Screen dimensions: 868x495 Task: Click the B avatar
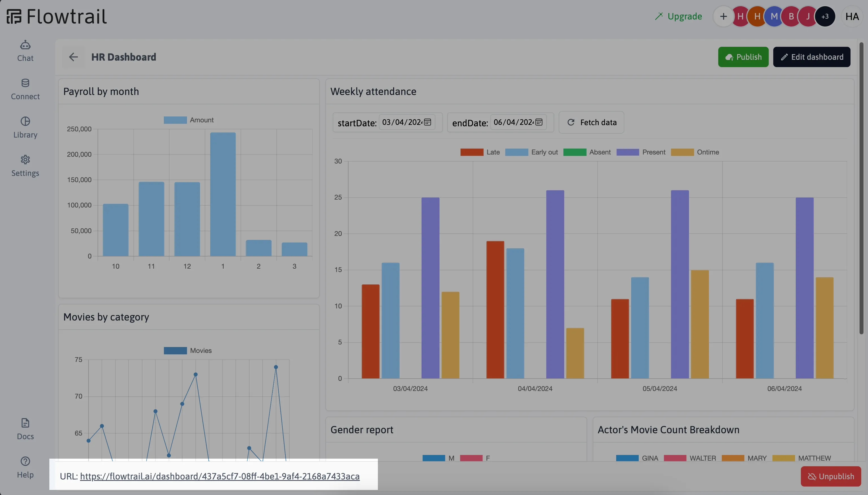[x=791, y=16]
